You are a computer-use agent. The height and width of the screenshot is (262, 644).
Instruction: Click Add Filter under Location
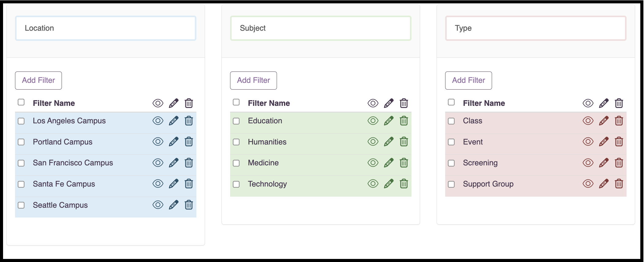point(39,80)
